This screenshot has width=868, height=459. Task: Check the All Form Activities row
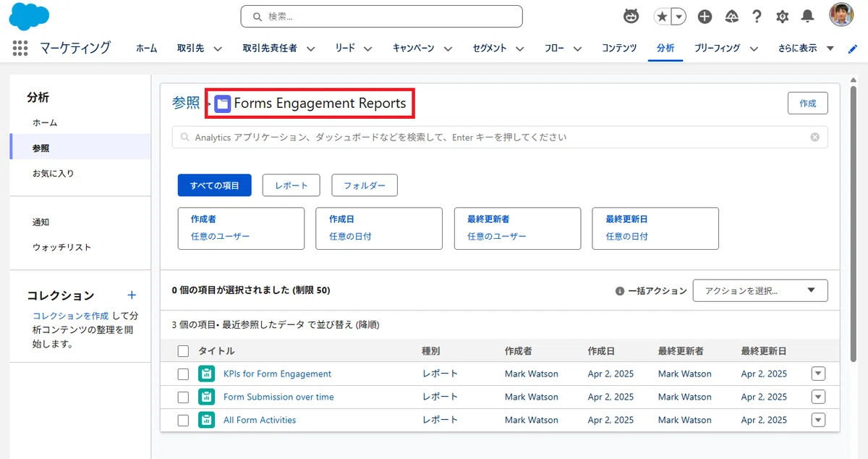tap(183, 421)
